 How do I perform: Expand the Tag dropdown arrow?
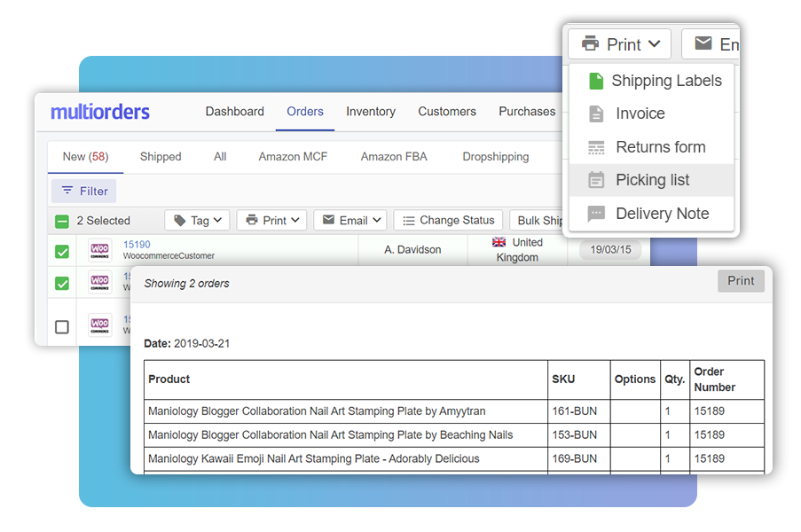pyautogui.click(x=217, y=220)
